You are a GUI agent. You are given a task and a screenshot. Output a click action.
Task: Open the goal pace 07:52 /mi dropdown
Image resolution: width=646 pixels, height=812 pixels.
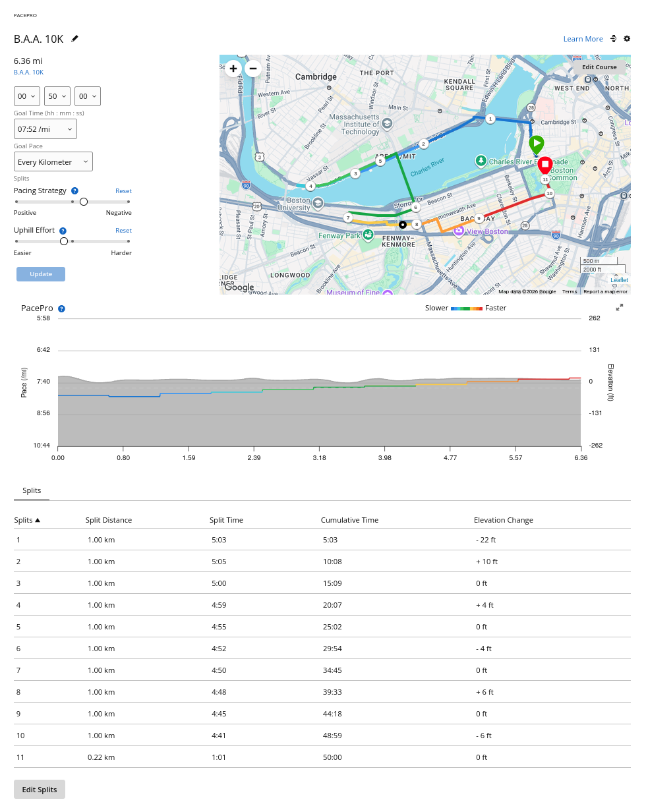[45, 129]
